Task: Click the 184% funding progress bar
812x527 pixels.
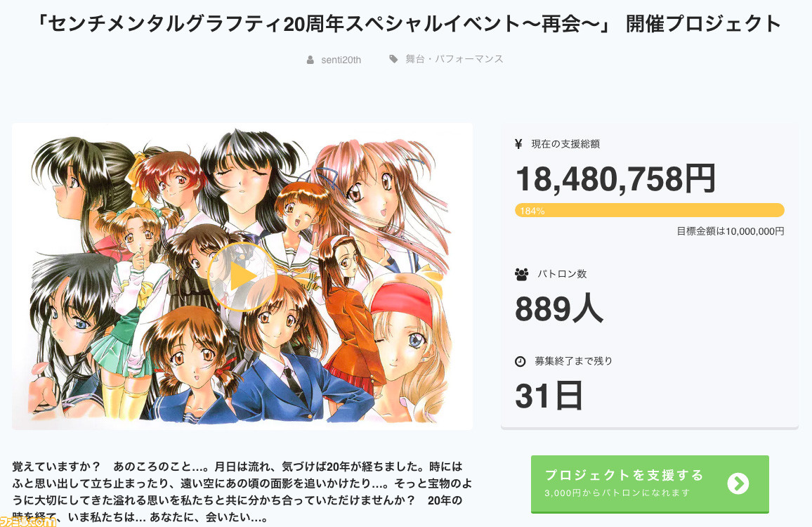Action: coord(649,210)
